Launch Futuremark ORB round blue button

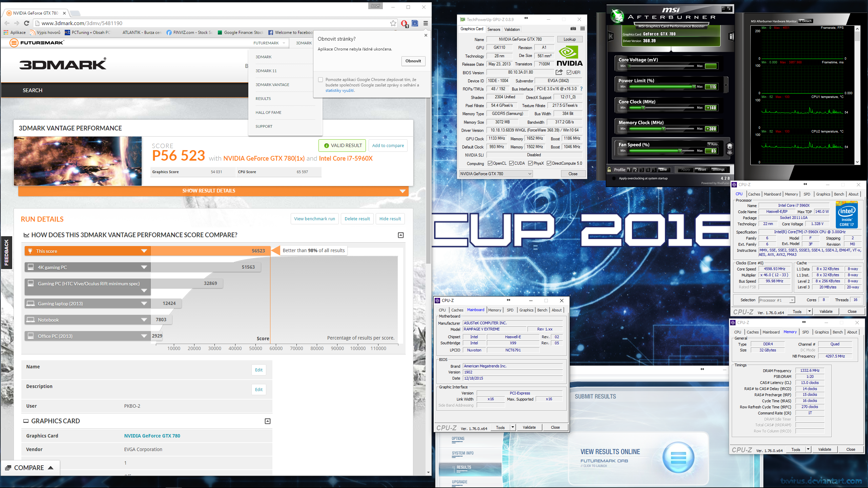pos(678,457)
